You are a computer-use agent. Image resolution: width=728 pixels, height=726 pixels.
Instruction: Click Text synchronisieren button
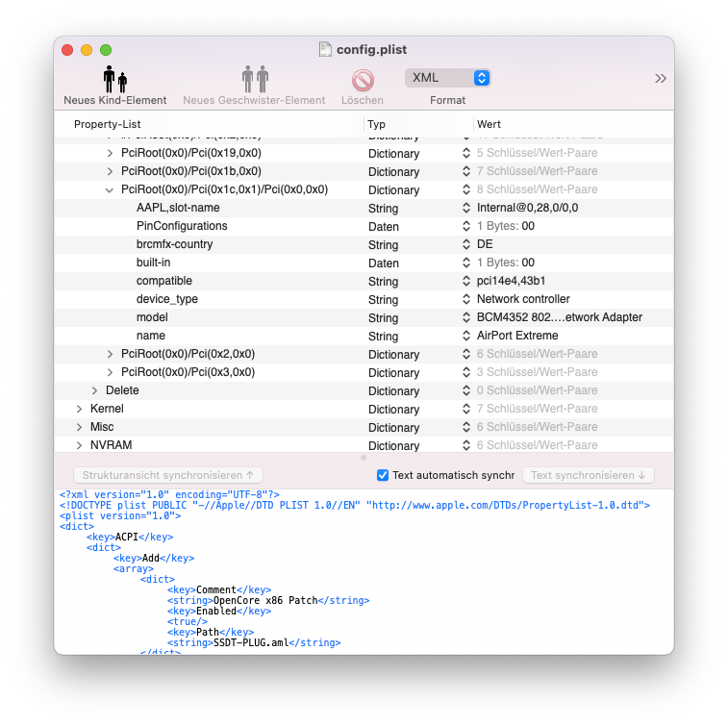coord(589,475)
